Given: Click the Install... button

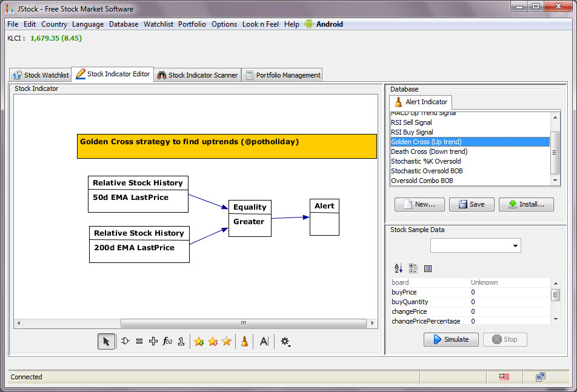Looking at the screenshot, I should [x=526, y=204].
